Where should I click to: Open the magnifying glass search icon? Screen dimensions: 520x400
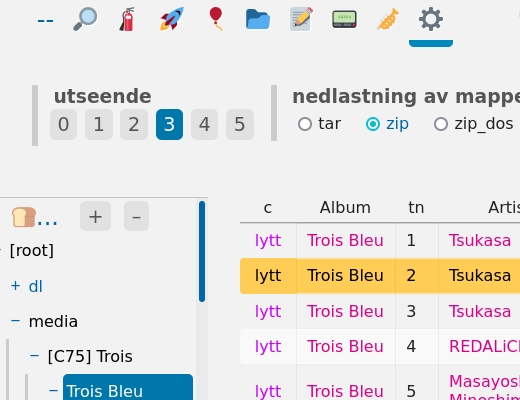click(85, 19)
